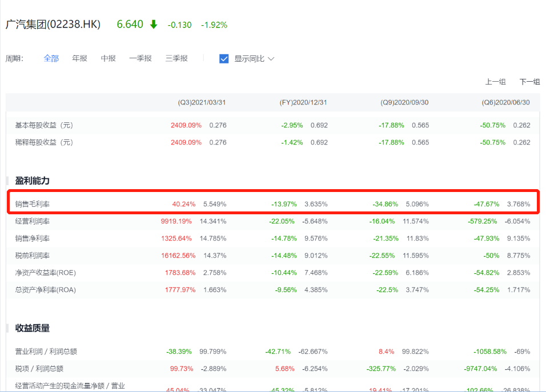Go to next group via 下一组
Screen dimensions: 546x392
[x=529, y=82]
